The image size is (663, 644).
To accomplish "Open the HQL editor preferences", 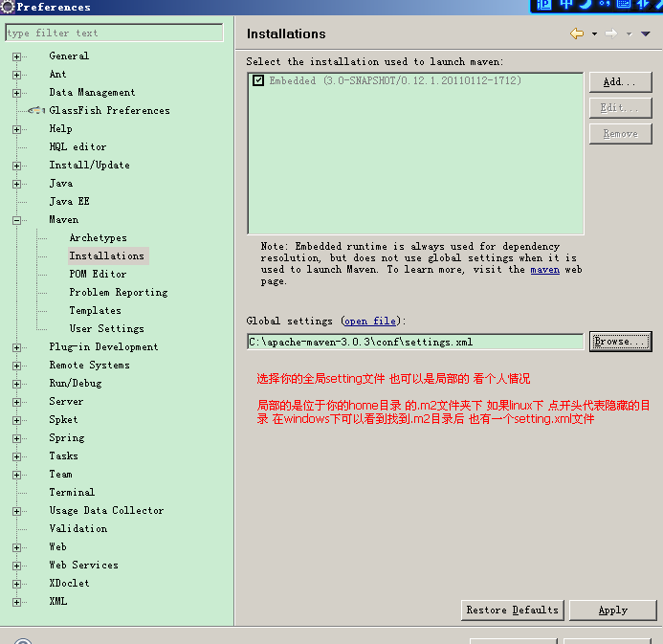I will [77, 146].
